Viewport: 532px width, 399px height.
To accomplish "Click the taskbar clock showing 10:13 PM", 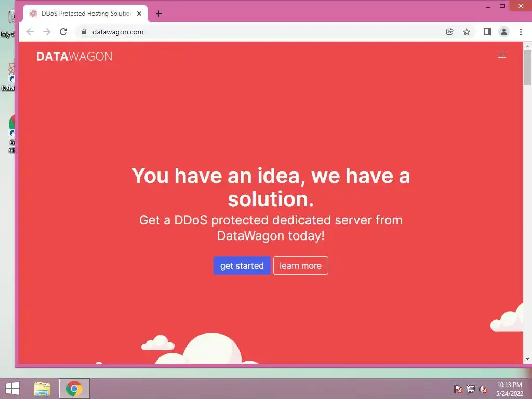I will click(510, 389).
